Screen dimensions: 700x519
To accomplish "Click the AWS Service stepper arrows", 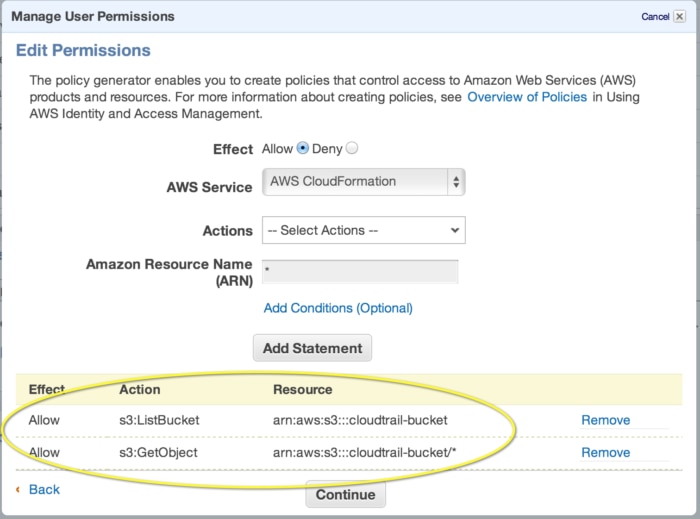I will [x=456, y=182].
